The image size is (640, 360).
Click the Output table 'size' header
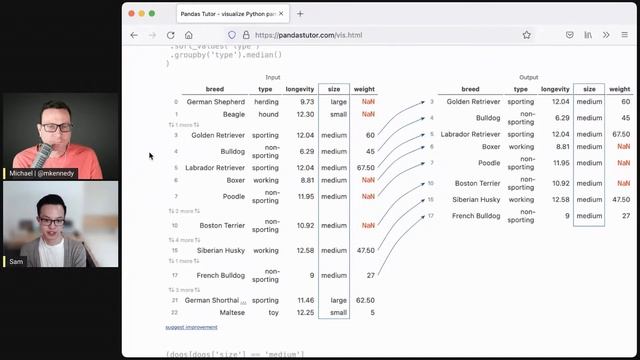tap(589, 89)
